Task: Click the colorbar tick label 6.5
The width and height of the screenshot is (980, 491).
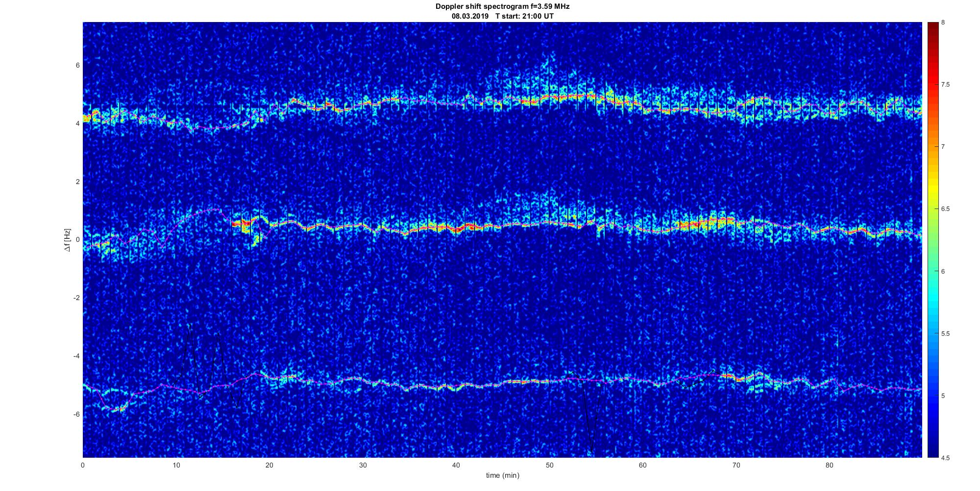Action: tap(945, 209)
